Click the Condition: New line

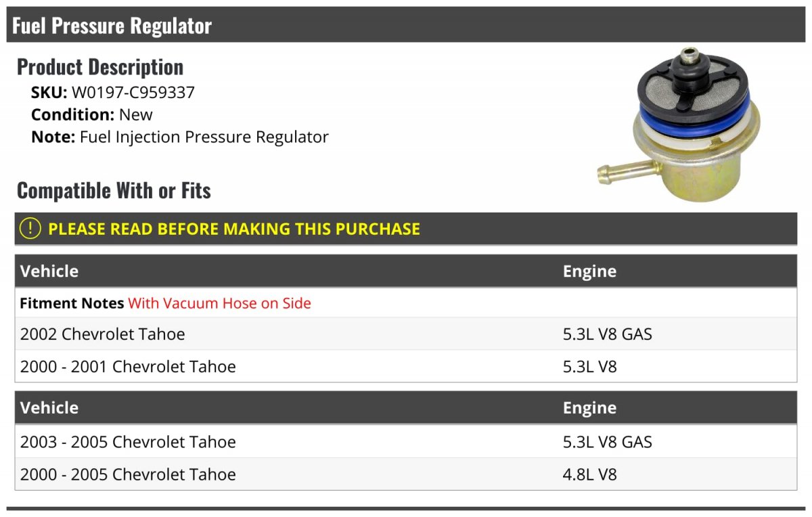coord(92,114)
